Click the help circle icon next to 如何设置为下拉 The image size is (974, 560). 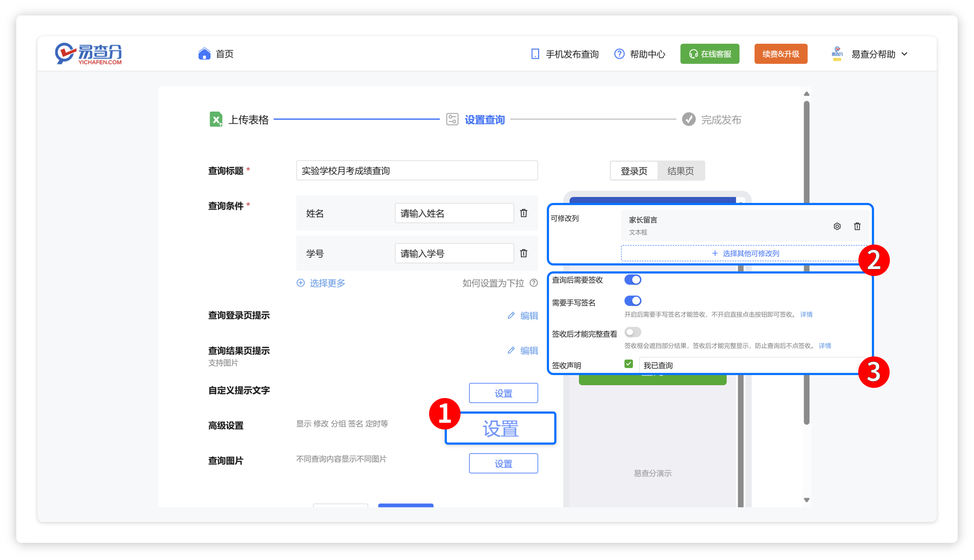coord(534,283)
